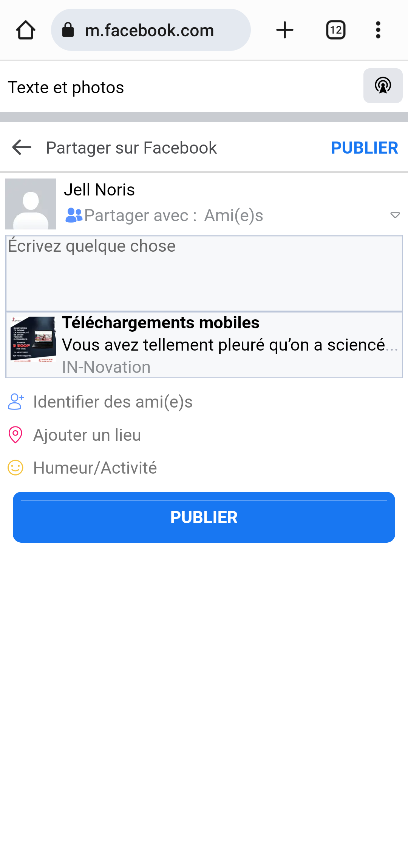This screenshot has width=408, height=868.
Task: Tap Jell Noris profile picture
Action: point(31,204)
